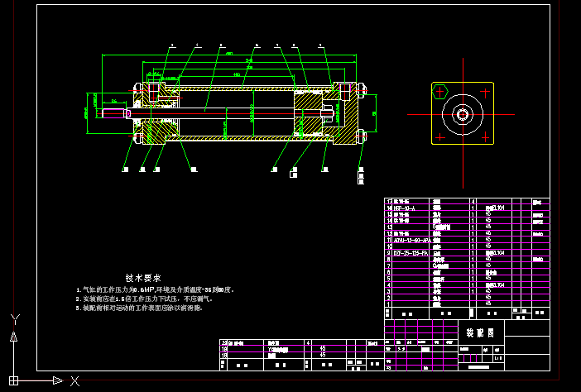Viewport: 581px width, 392px height.
Task: Click the UCS X-axis arrowhead
Action: [x=58, y=380]
